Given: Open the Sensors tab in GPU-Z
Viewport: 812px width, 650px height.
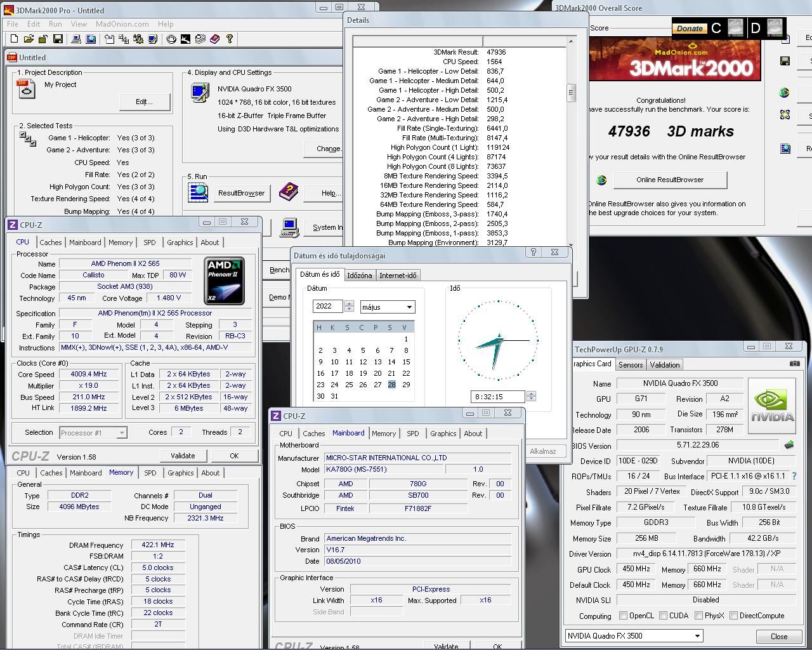Looking at the screenshot, I should coord(631,365).
